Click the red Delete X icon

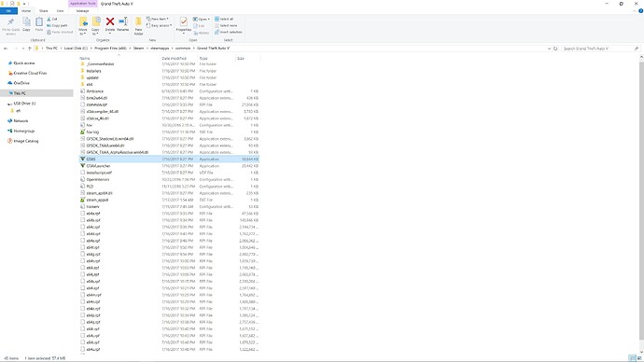pos(110,21)
